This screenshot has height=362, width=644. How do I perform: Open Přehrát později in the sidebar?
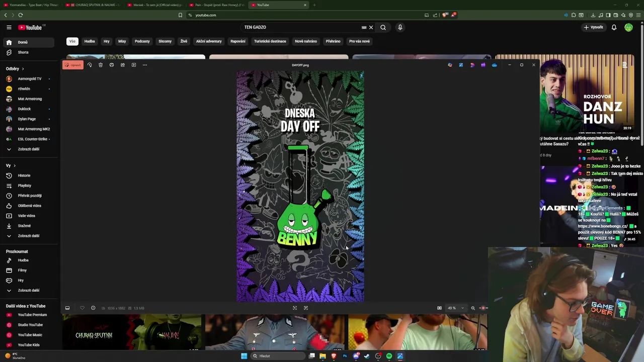(x=28, y=196)
